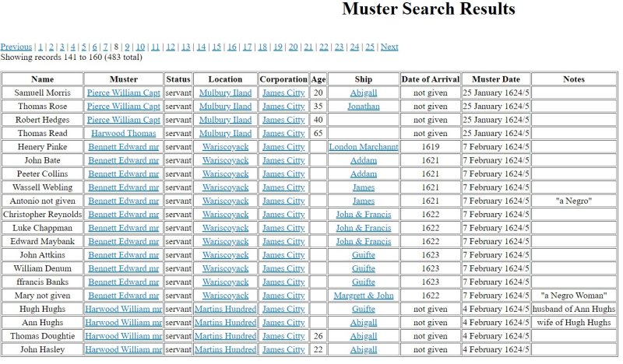The image size is (623, 364).
Task: Select arrival year 1619 in Henery Pinke row
Action: (x=431, y=147)
